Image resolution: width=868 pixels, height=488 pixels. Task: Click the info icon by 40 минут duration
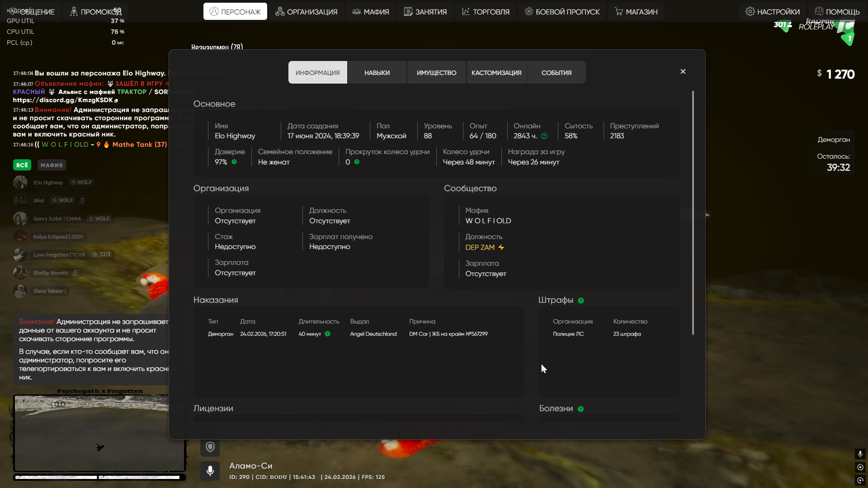pos(328,334)
